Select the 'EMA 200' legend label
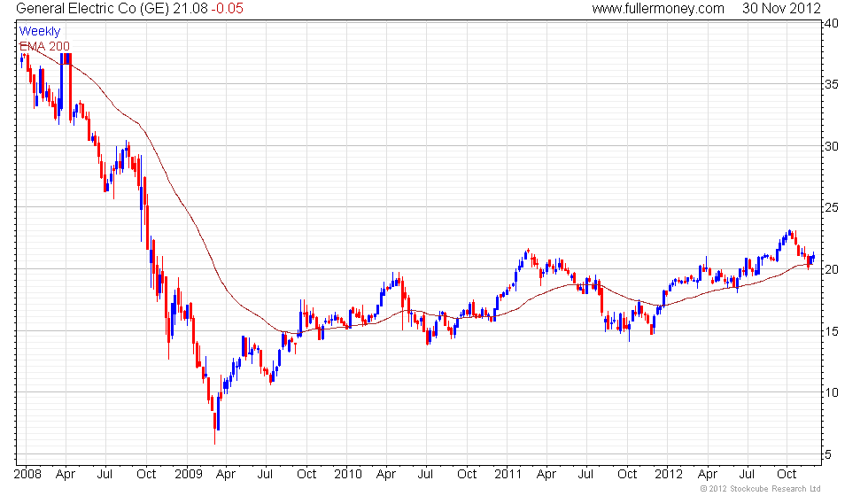The image size is (868, 496). pos(44,46)
